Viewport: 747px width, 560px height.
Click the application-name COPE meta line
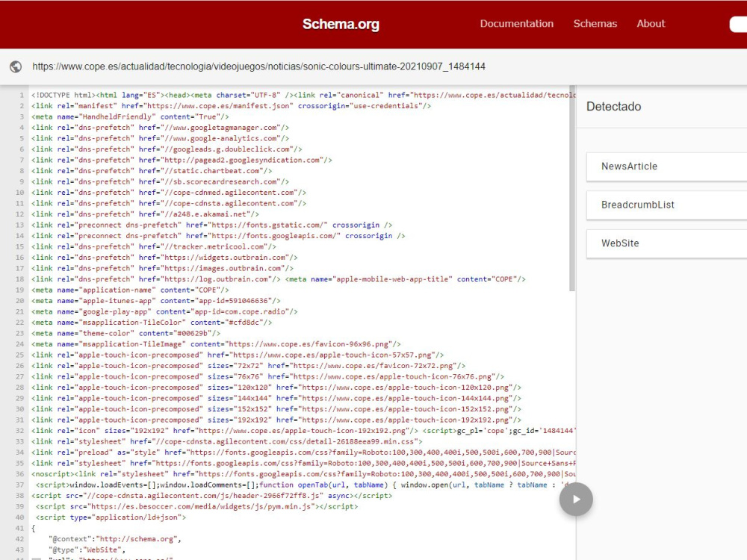[x=130, y=290]
